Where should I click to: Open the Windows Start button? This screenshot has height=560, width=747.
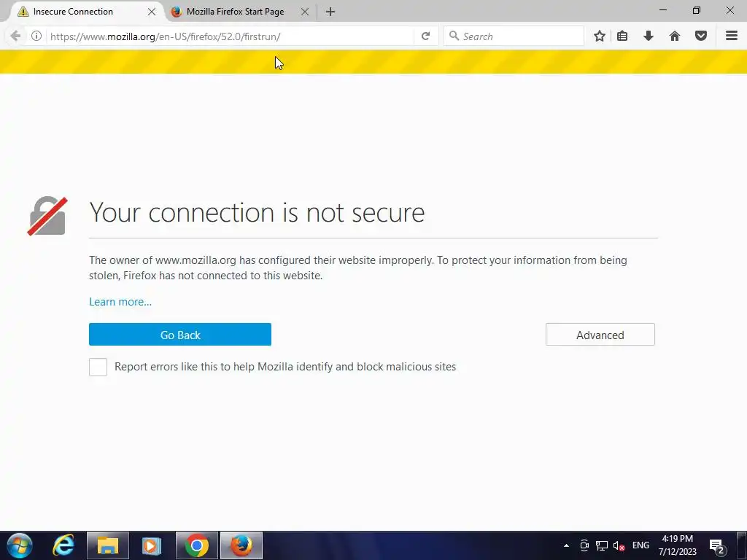pyautogui.click(x=20, y=545)
